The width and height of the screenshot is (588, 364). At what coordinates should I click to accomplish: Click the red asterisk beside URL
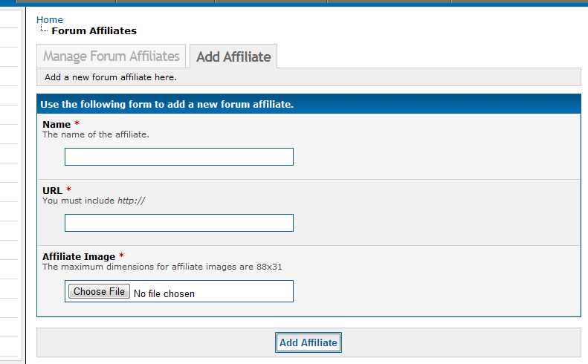[x=69, y=190]
